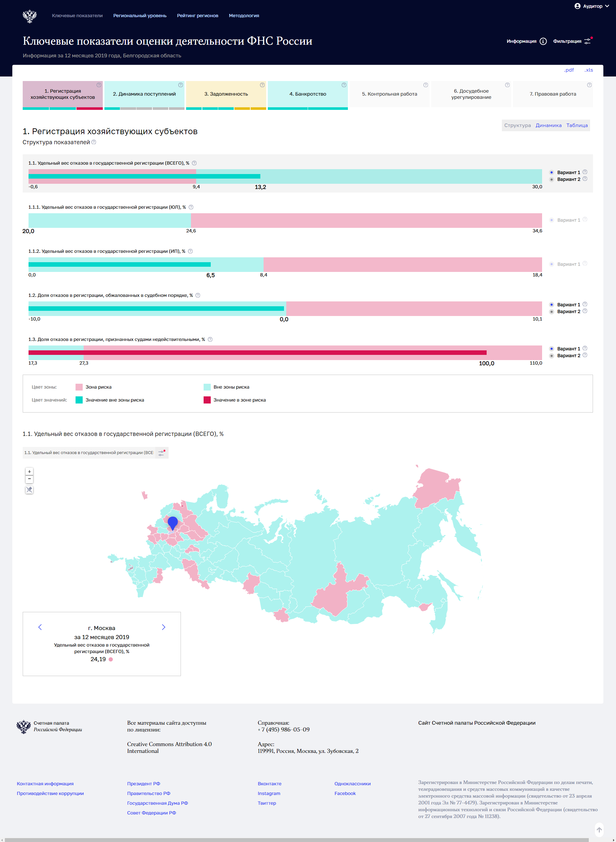The height and width of the screenshot is (842, 616).
Task: Select tab 4. Банкротство
Action: (308, 94)
